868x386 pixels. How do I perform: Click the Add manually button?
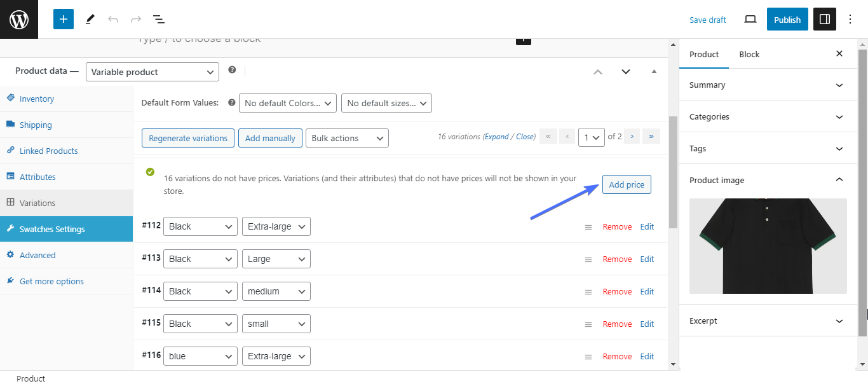pyautogui.click(x=270, y=138)
